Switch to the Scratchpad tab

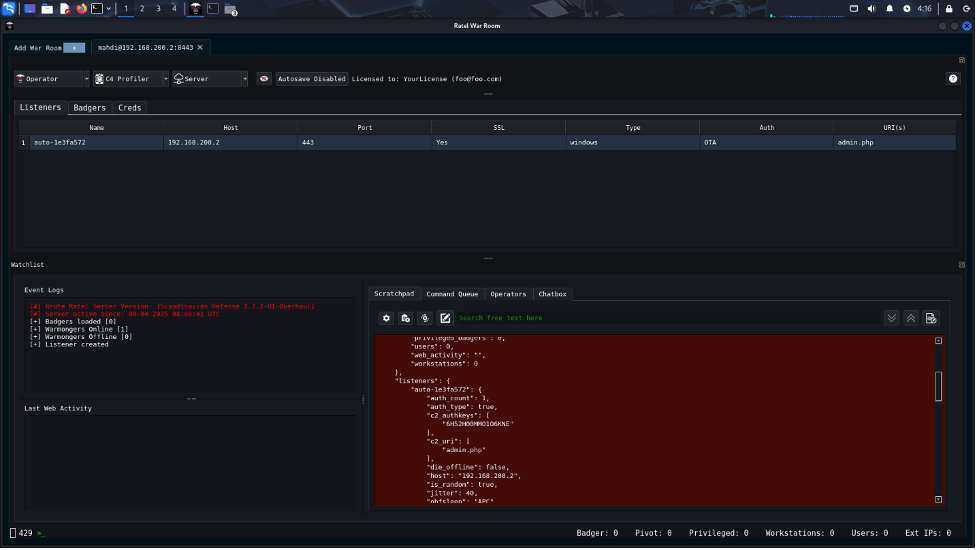coord(394,293)
